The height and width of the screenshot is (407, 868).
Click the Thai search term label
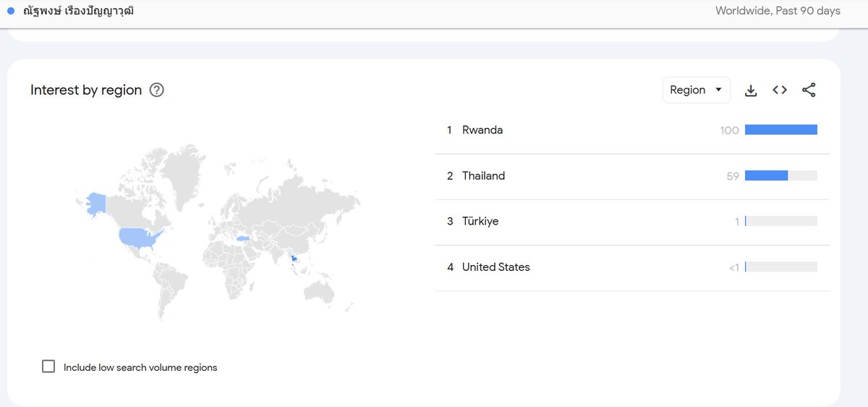click(79, 11)
